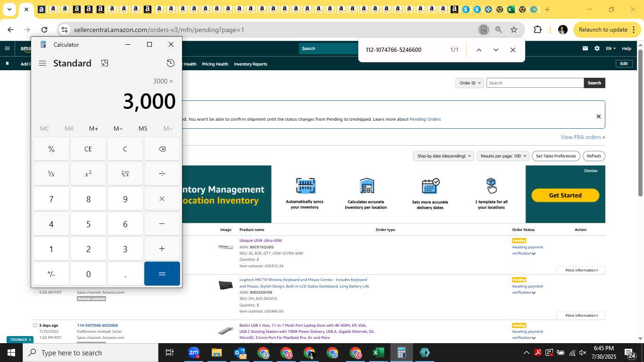Click the number 0 key
Screen dimensions: 644x362
(x=88, y=274)
